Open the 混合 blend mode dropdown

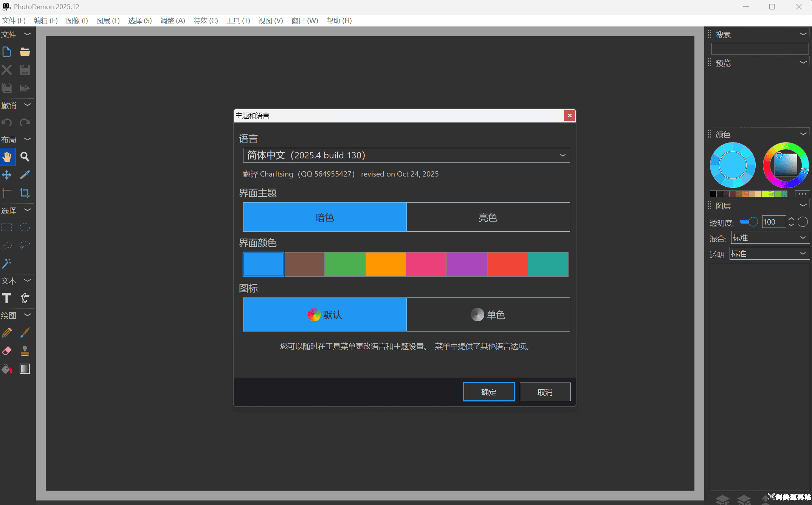pos(770,238)
